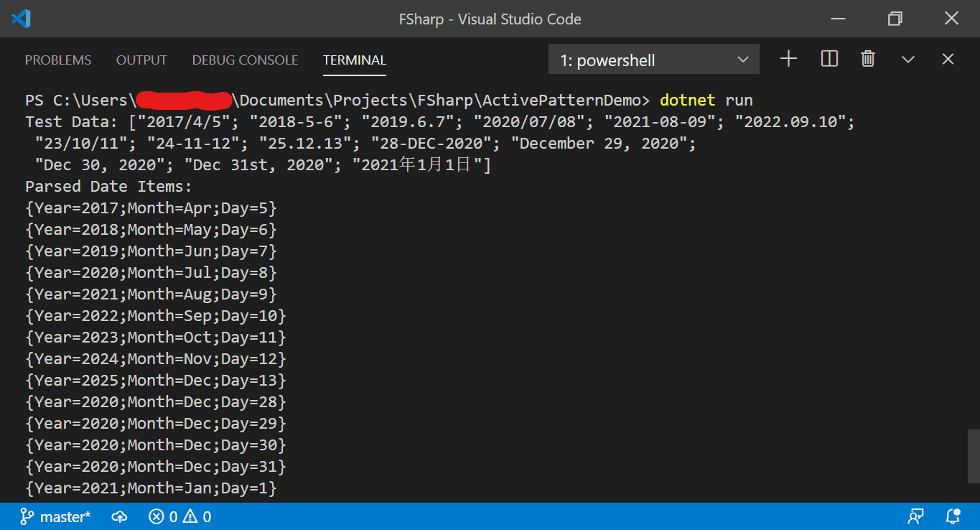
Task: Click the row {Year=2022;Month=Sep;Day=10}
Action: [x=156, y=316]
